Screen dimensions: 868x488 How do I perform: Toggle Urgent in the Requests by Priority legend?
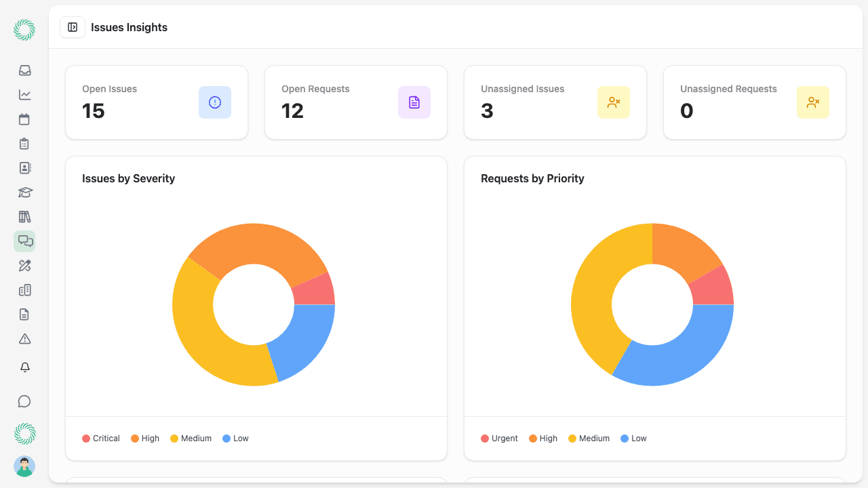[499, 438]
